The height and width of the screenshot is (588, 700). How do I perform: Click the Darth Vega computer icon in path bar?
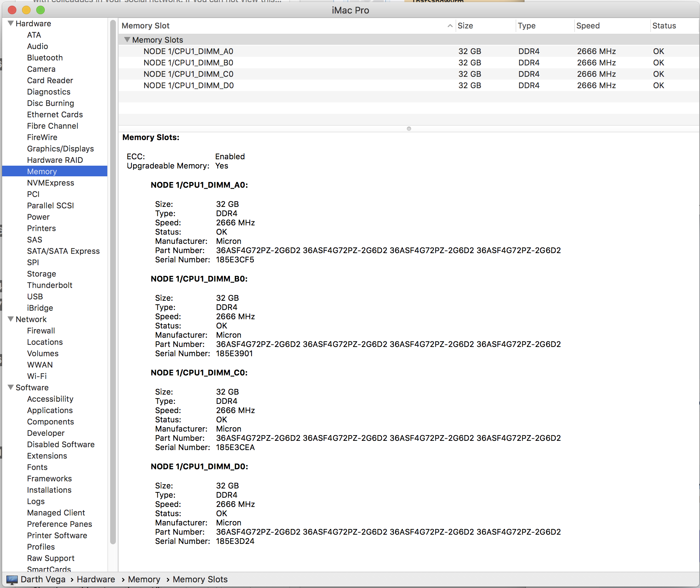tap(12, 580)
